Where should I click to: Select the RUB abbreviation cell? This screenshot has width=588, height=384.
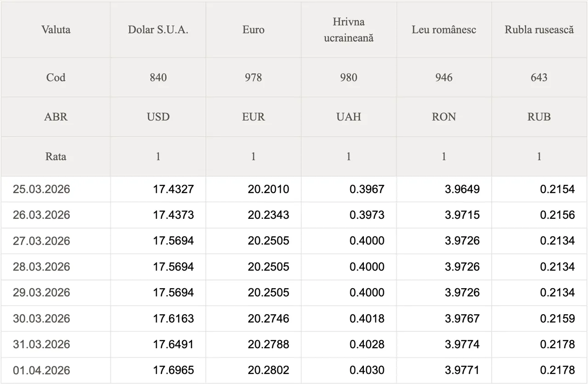(x=539, y=117)
